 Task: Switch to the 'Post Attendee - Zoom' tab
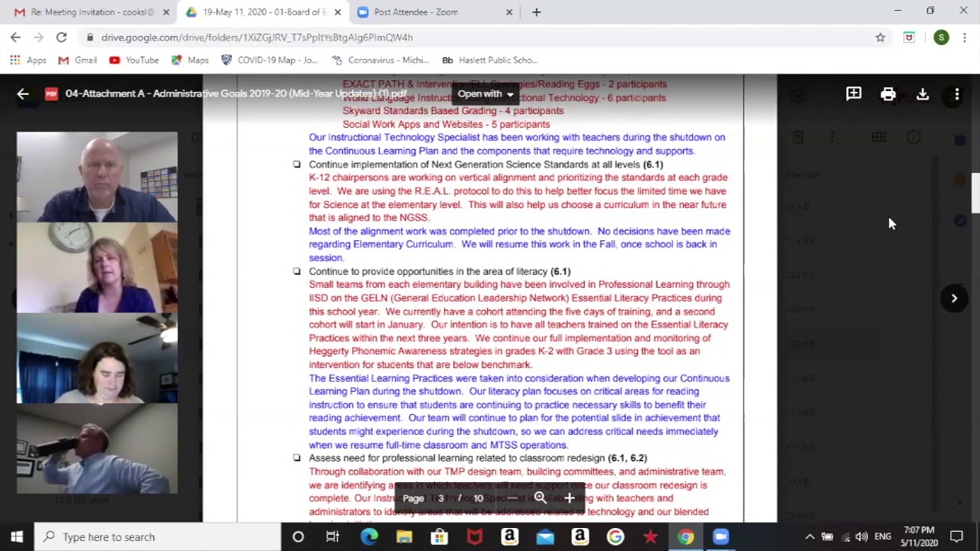[435, 12]
